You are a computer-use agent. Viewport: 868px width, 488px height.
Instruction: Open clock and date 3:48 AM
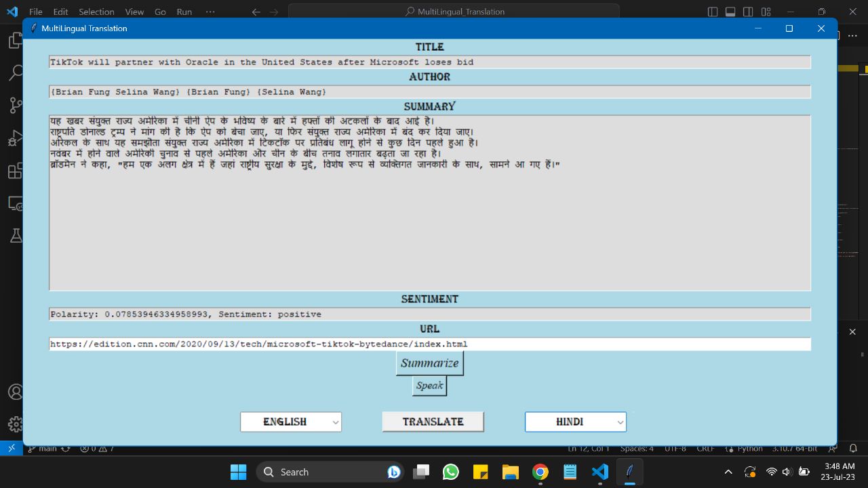pyautogui.click(x=840, y=472)
